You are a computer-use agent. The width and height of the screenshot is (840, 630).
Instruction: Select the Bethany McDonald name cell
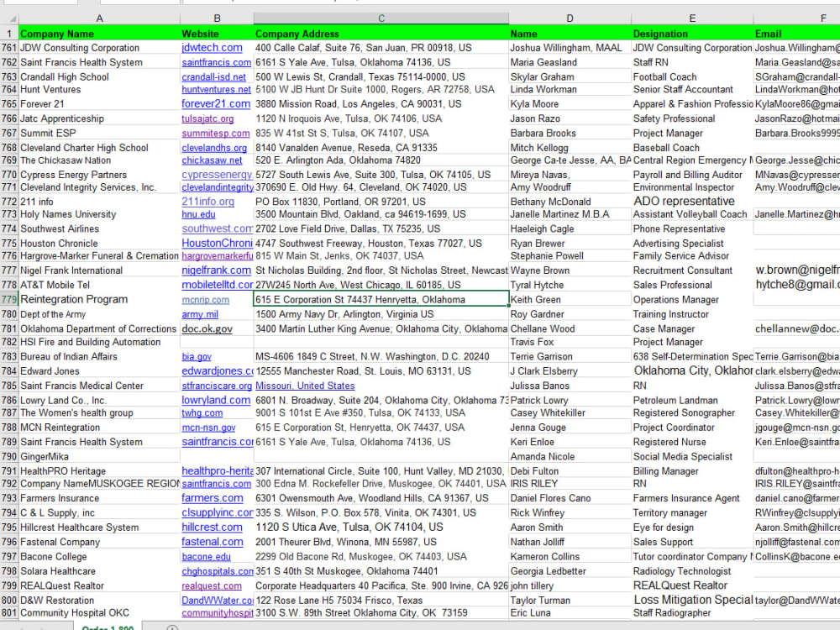(570, 202)
